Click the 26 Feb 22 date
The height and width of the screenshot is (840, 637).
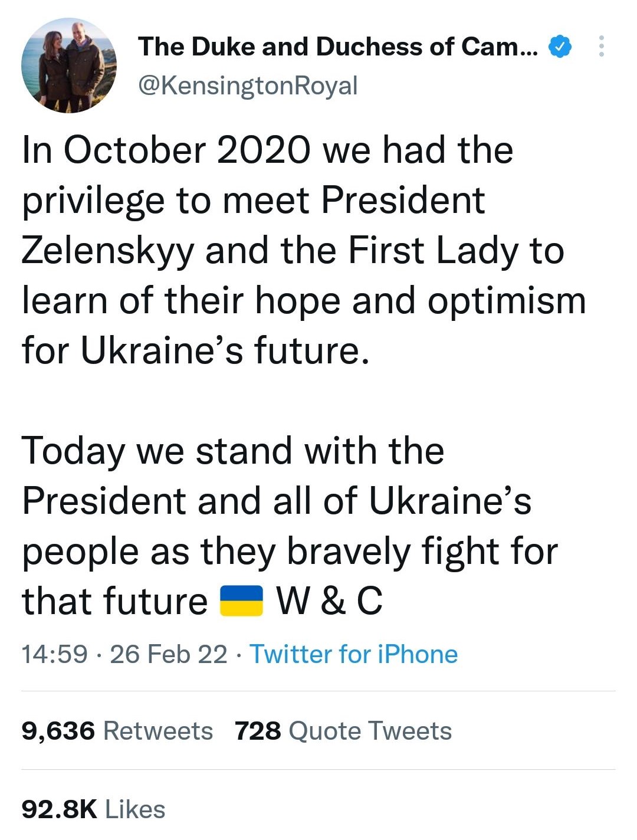coord(168,654)
